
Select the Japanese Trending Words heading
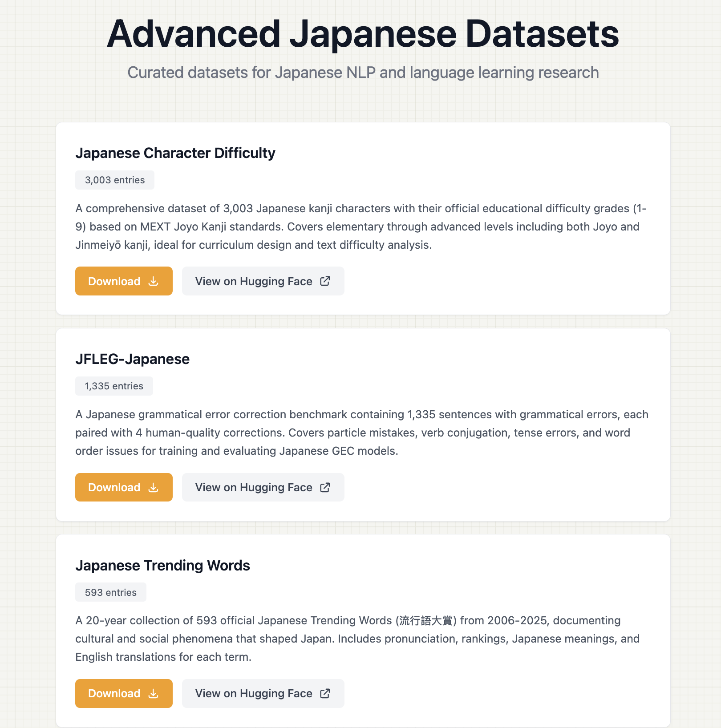[162, 566]
